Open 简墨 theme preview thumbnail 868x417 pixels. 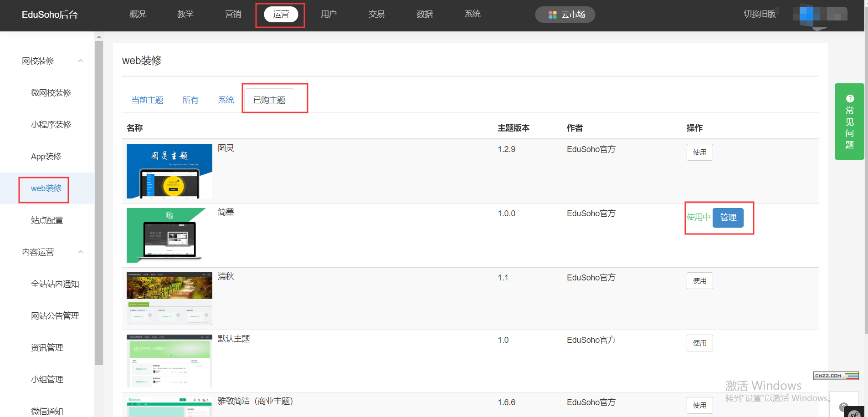coord(169,235)
